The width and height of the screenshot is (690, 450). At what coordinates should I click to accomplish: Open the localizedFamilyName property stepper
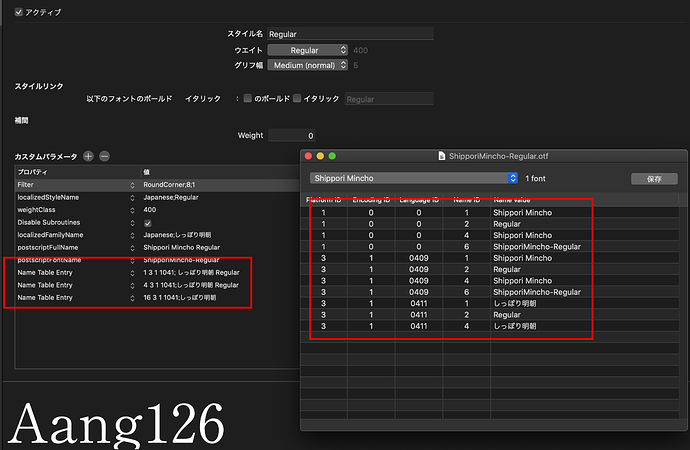tap(132, 235)
